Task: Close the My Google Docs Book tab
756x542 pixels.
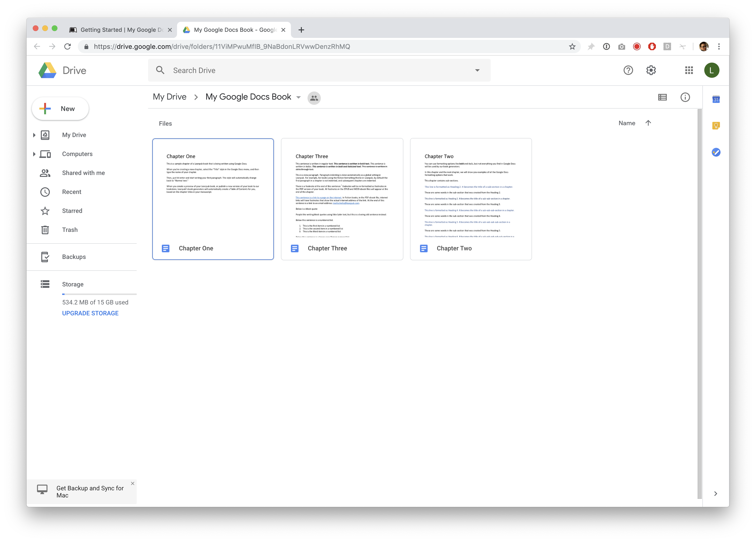Action: 283,30
